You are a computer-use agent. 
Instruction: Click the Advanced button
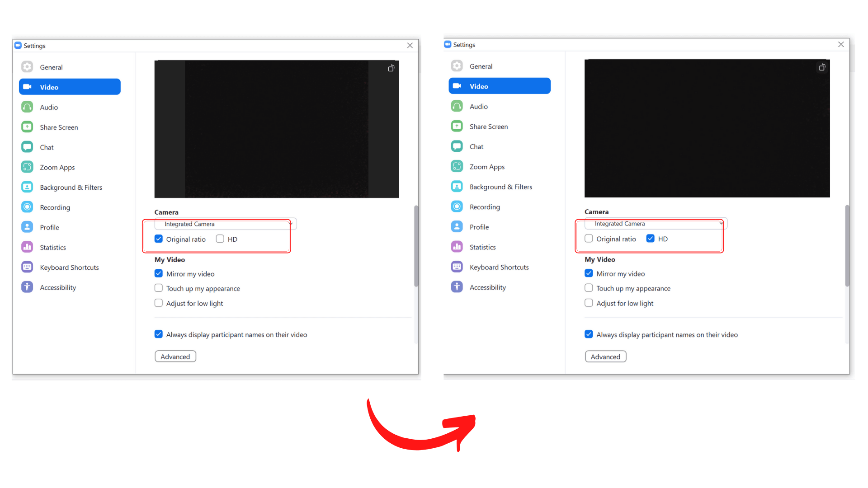(x=175, y=356)
